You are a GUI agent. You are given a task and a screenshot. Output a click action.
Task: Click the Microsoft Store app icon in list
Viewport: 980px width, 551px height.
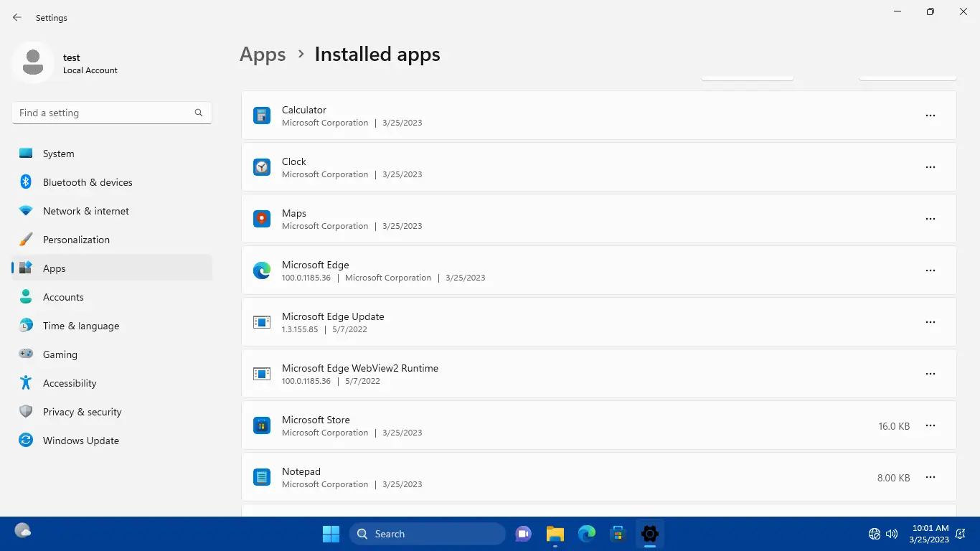click(x=262, y=425)
